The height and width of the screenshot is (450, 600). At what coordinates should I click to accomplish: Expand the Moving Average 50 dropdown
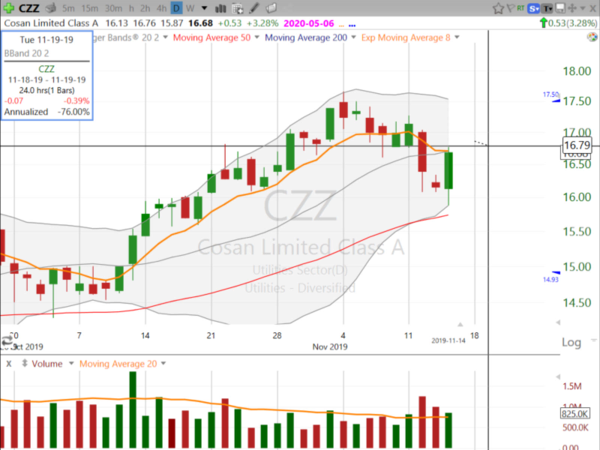tap(257, 37)
